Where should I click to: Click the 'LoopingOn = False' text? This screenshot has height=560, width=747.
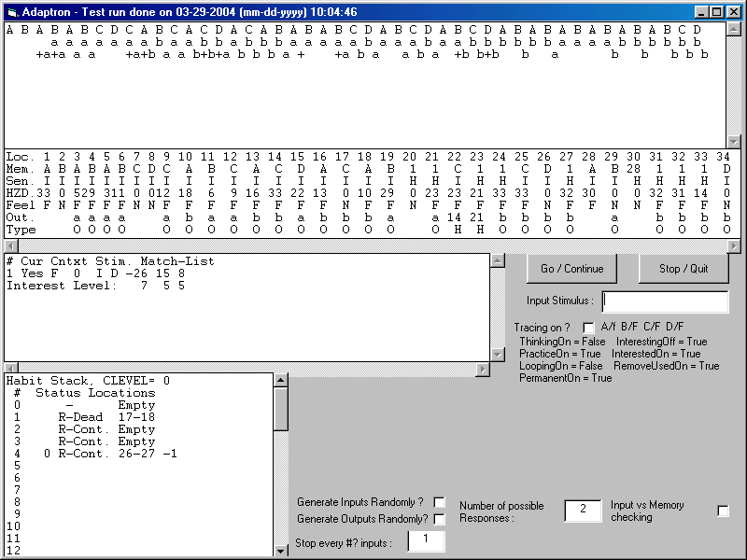click(561, 366)
